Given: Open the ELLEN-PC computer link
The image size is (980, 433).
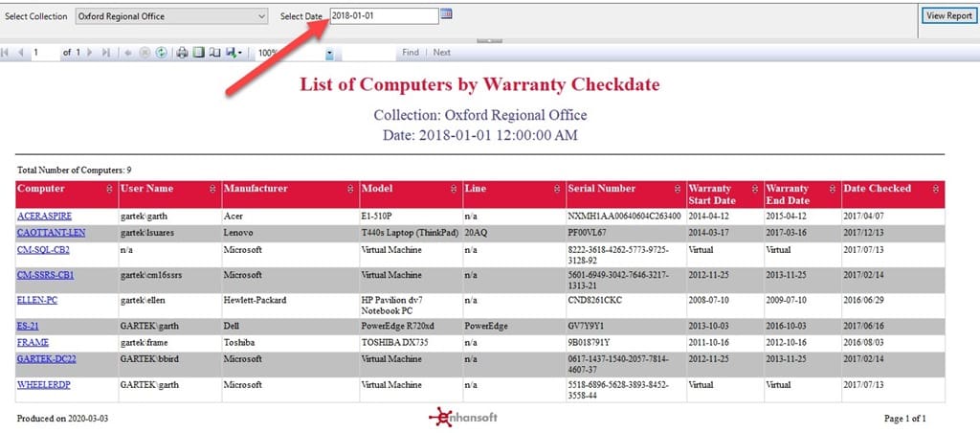Looking at the screenshot, I should [x=37, y=301].
